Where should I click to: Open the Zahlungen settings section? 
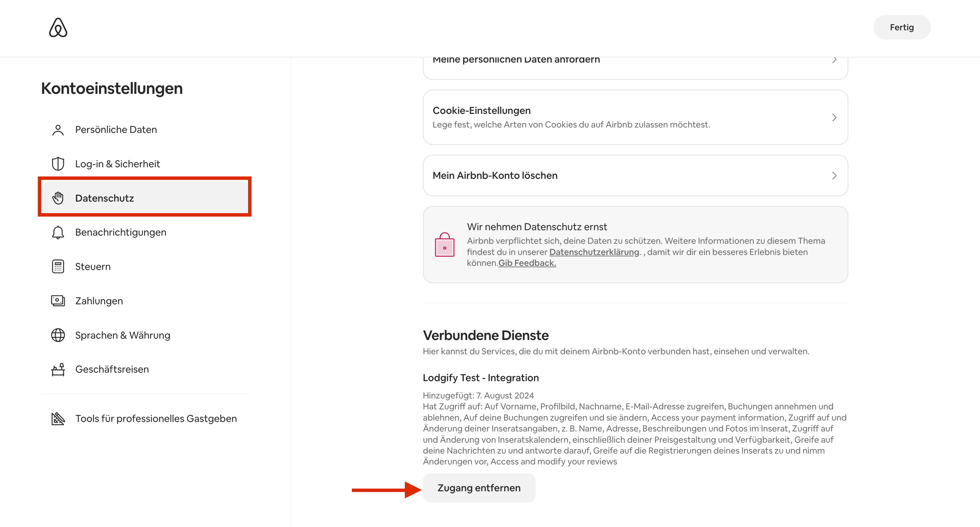pyautogui.click(x=99, y=301)
